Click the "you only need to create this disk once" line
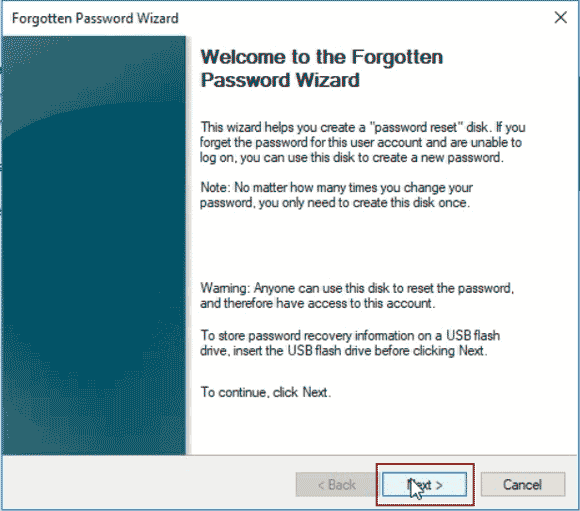Screen dimensions: 580x511 [335, 203]
